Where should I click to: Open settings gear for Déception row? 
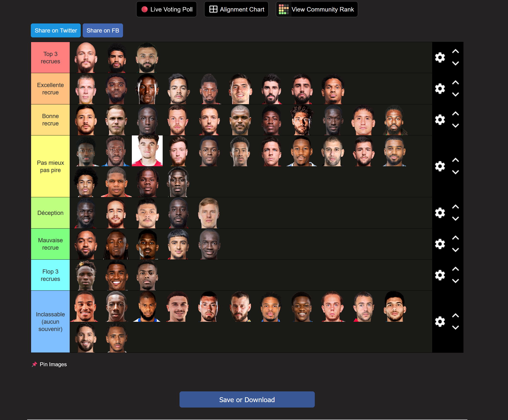point(440,213)
